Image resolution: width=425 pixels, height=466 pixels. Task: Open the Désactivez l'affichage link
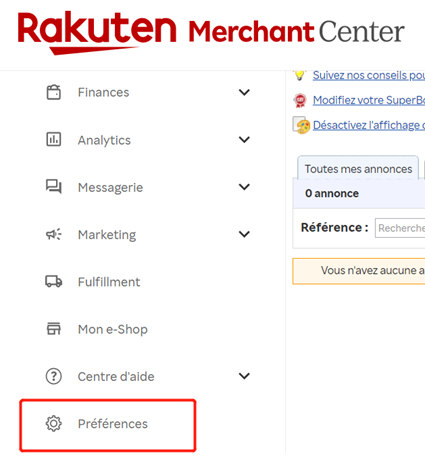point(369,125)
